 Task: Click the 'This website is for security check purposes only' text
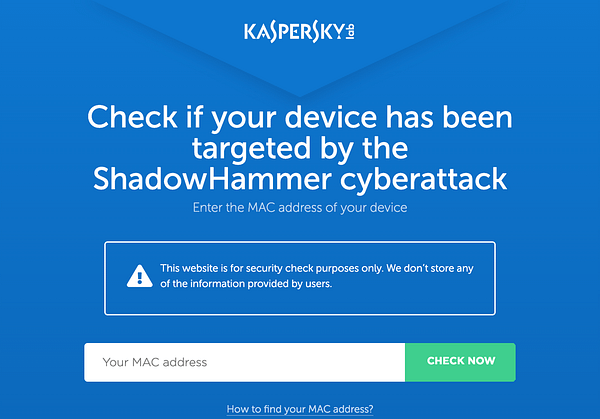click(x=271, y=268)
